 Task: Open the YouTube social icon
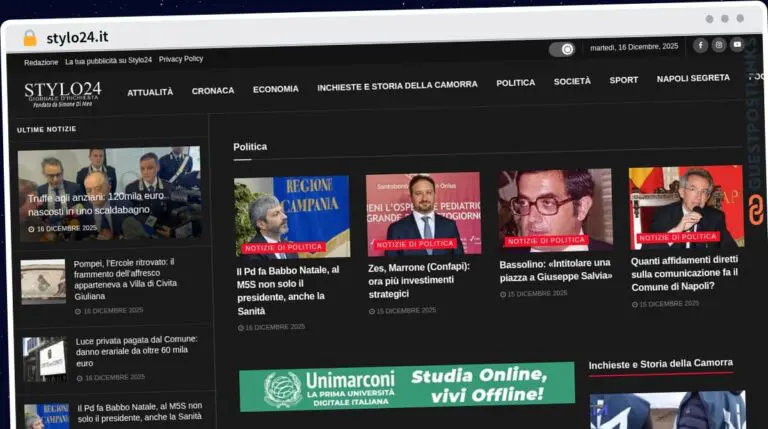coord(737,45)
